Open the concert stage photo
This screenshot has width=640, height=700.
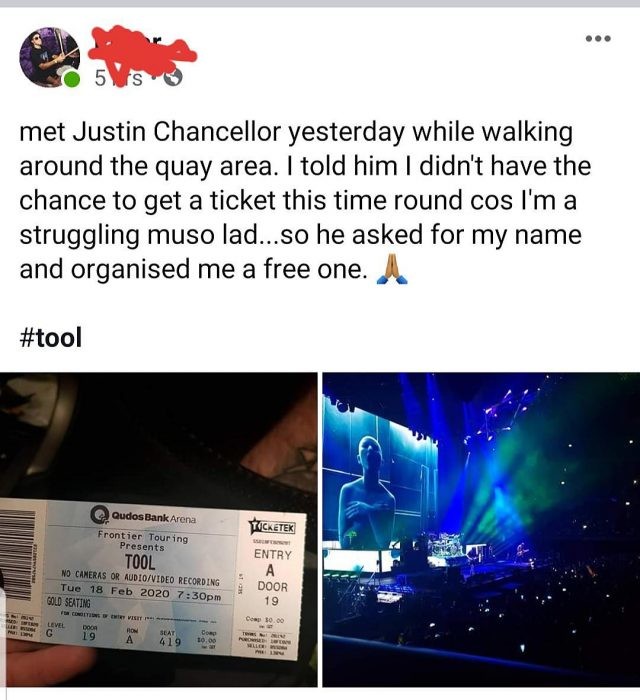click(481, 529)
